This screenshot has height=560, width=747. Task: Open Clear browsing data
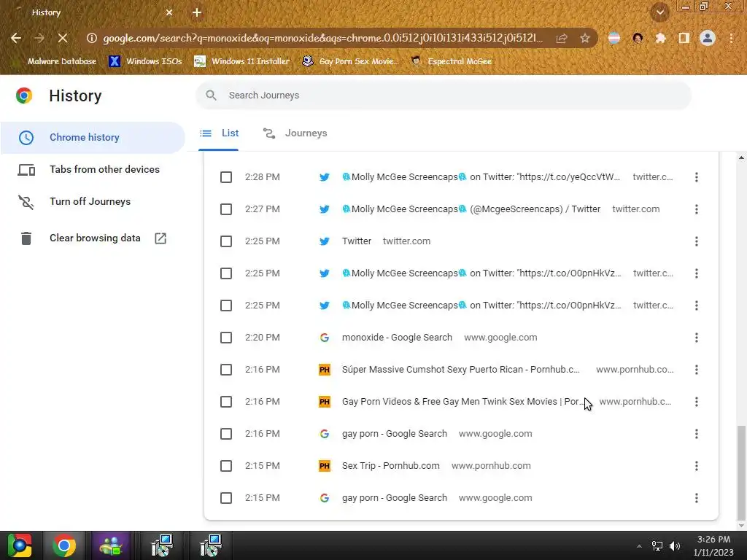[x=93, y=238]
